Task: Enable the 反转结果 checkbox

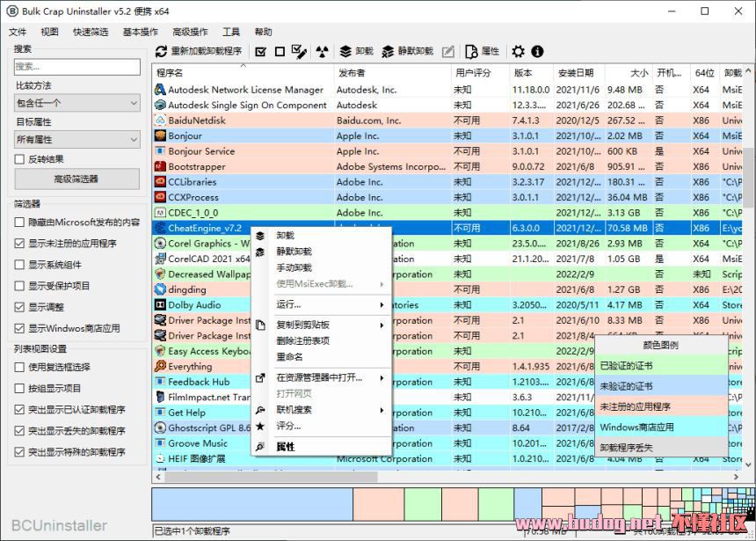Action: point(20,159)
